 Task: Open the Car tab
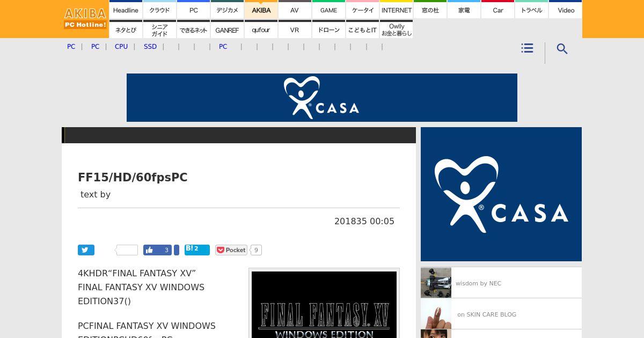click(497, 10)
